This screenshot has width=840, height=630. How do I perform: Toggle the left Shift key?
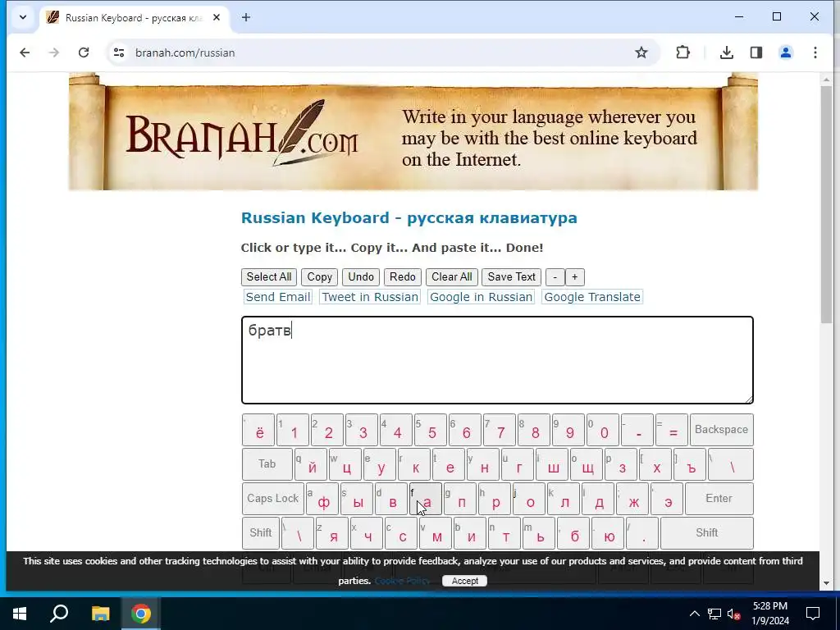coord(260,533)
